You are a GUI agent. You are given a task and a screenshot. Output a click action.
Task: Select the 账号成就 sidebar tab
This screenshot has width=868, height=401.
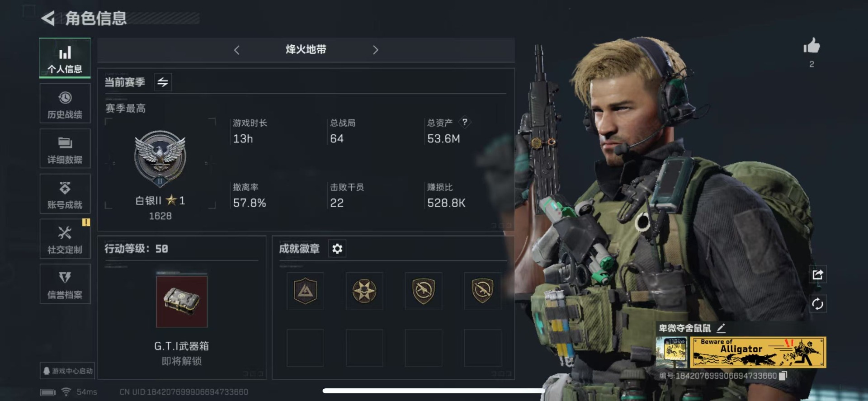pos(65,194)
